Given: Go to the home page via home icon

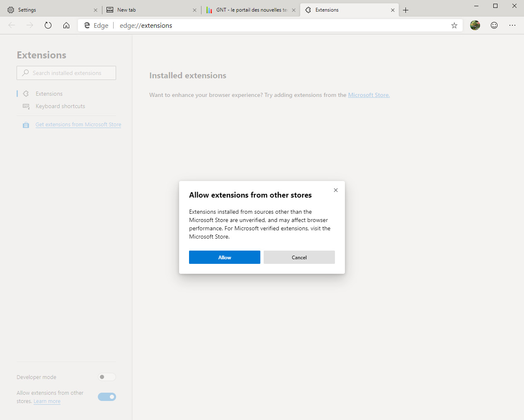Looking at the screenshot, I should click(66, 25).
